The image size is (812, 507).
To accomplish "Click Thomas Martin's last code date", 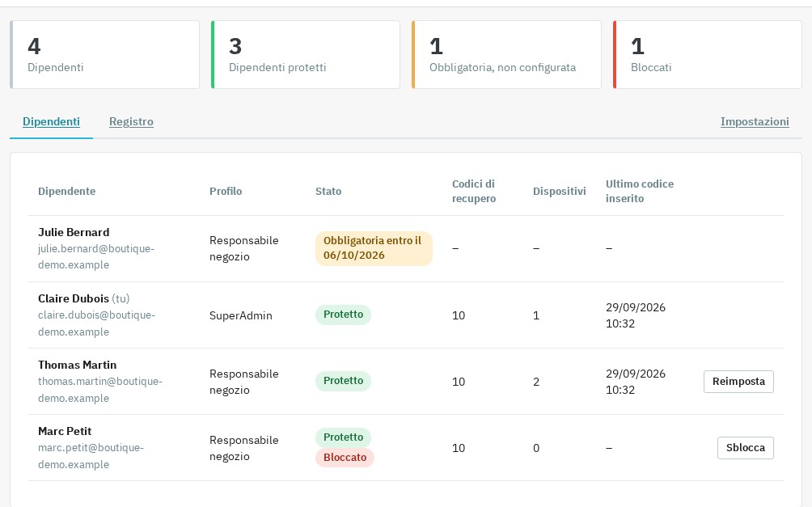I will 636,382.
